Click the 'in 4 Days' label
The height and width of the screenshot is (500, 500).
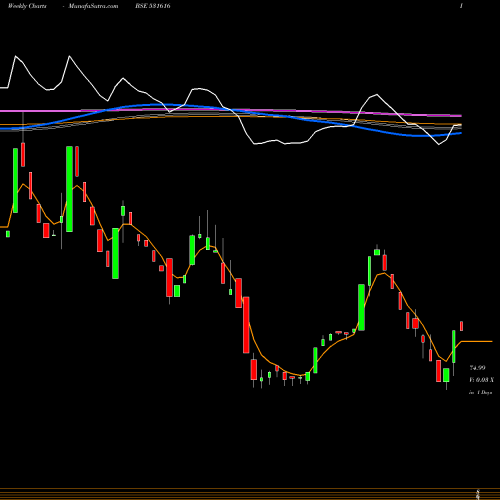480,393
